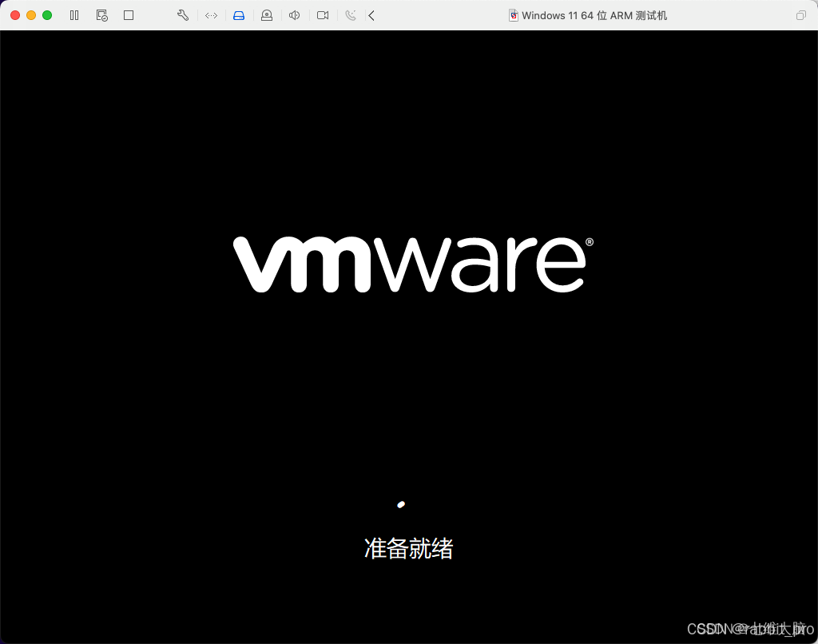The height and width of the screenshot is (644, 818).
Task: Click the window title 'Windows 11 64 位 ARM 测试机'
Action: click(594, 15)
